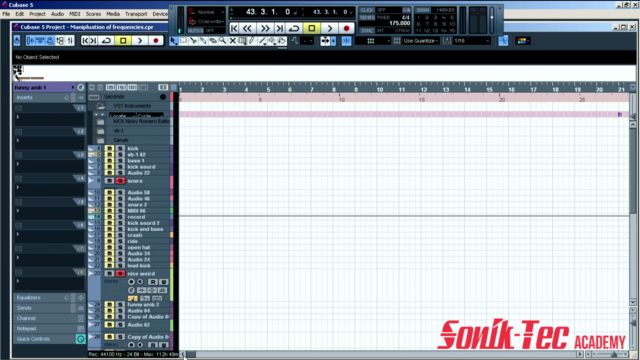Screen dimensions: 640x360
Task: Toggle the Snap on/off button
Action: click(347, 41)
